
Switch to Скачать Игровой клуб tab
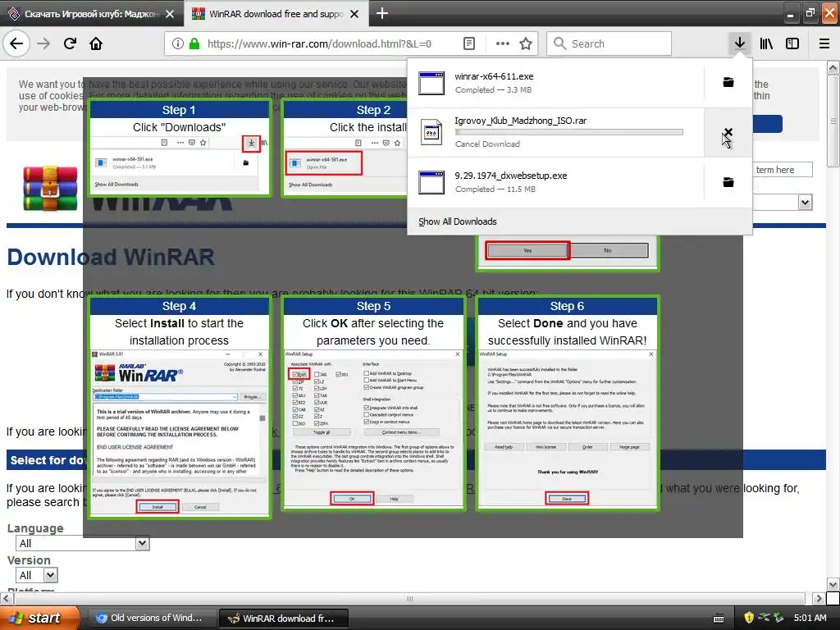click(x=91, y=14)
